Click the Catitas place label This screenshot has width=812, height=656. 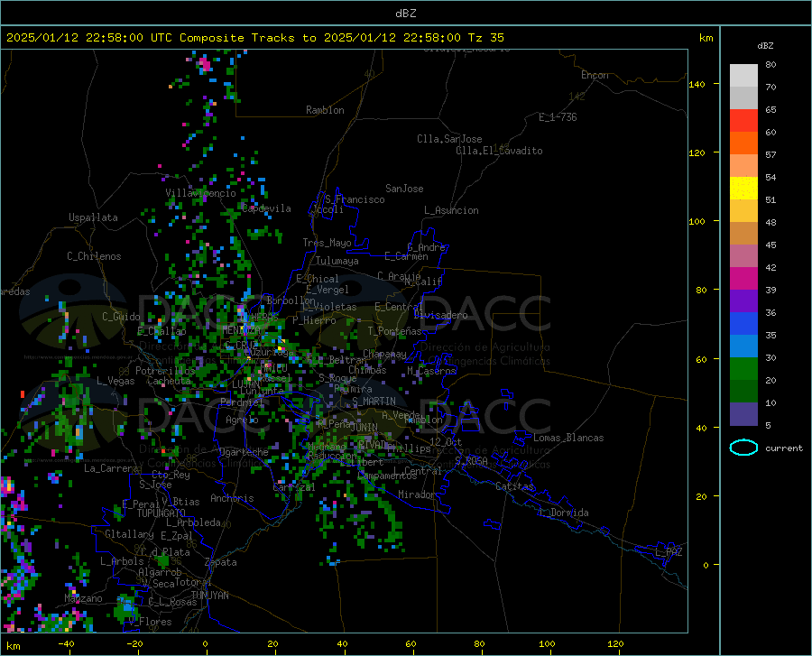(514, 486)
